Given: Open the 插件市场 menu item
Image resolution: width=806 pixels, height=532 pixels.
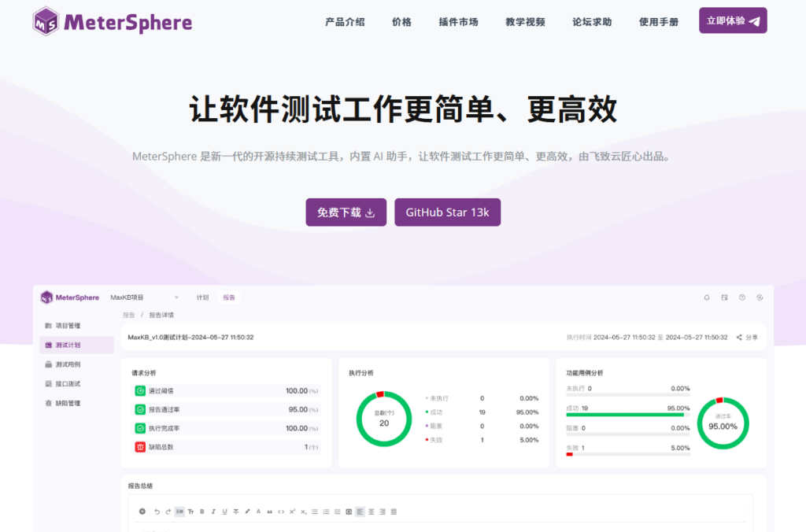Looking at the screenshot, I should point(457,22).
